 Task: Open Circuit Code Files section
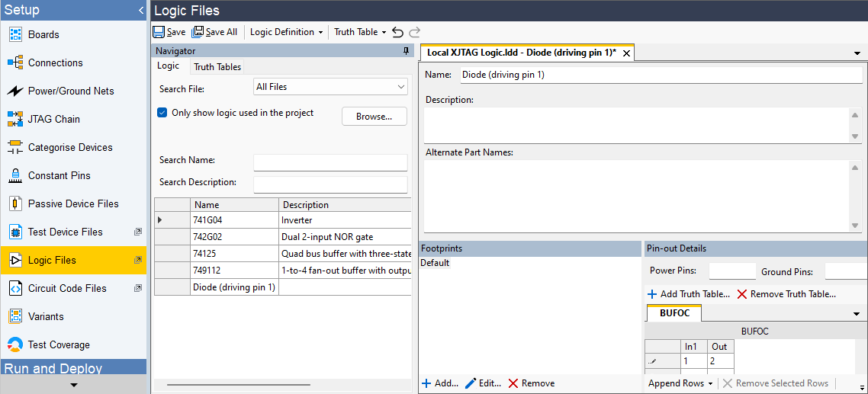(66, 288)
